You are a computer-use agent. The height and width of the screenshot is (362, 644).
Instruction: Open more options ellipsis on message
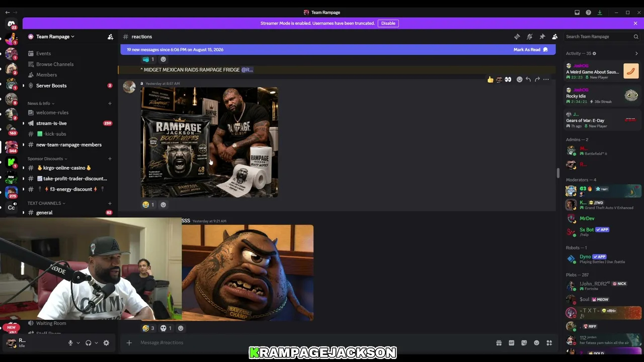pos(546,79)
